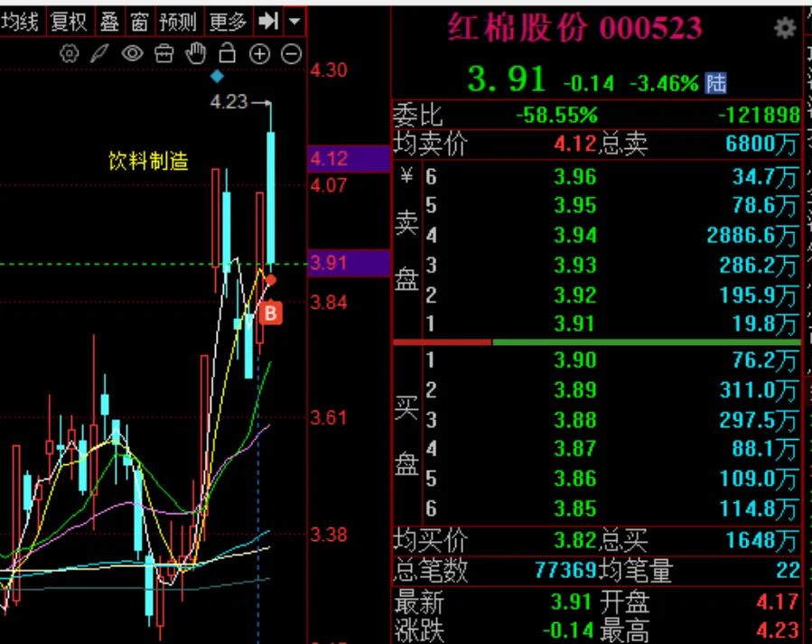
Task: Zoom in with the plus icon
Action: (259, 54)
